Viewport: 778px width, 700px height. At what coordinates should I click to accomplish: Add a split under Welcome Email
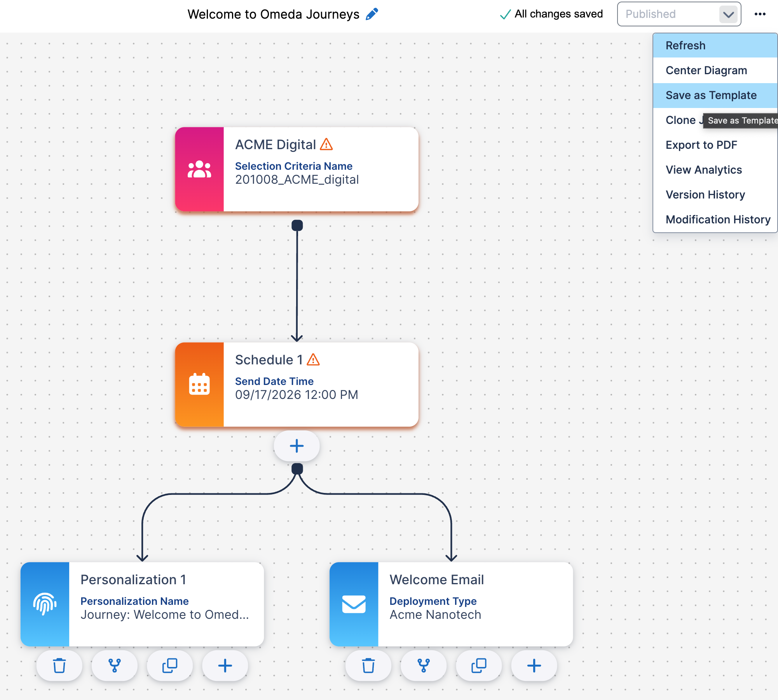click(424, 666)
